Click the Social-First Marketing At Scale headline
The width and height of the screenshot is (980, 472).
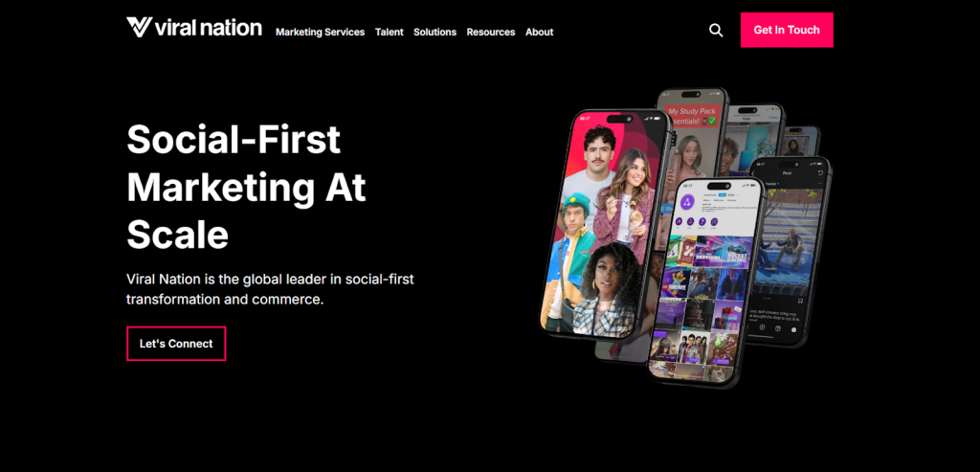click(246, 187)
